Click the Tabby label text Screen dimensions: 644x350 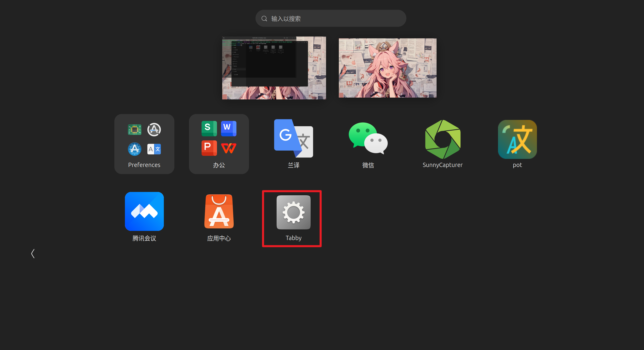click(x=293, y=238)
